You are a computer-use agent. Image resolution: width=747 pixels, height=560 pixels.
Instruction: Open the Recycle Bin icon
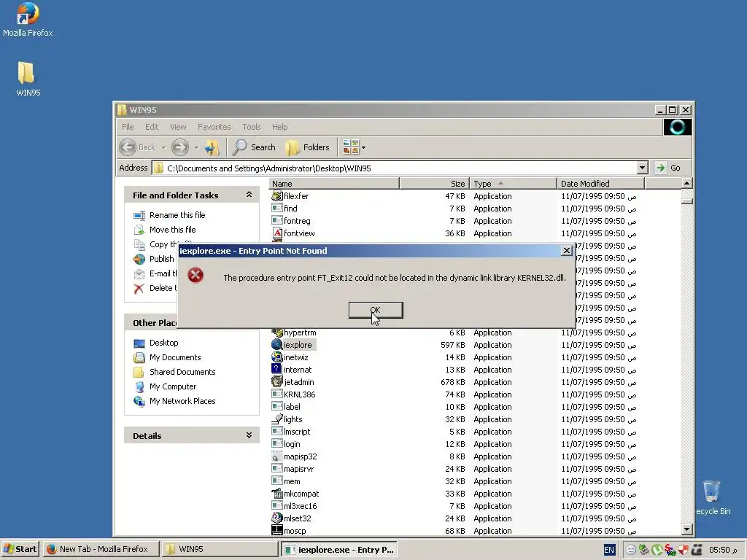(x=712, y=497)
